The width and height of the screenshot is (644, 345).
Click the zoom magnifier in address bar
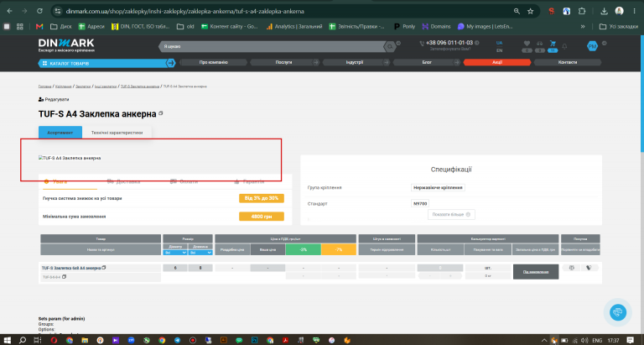pos(517,11)
